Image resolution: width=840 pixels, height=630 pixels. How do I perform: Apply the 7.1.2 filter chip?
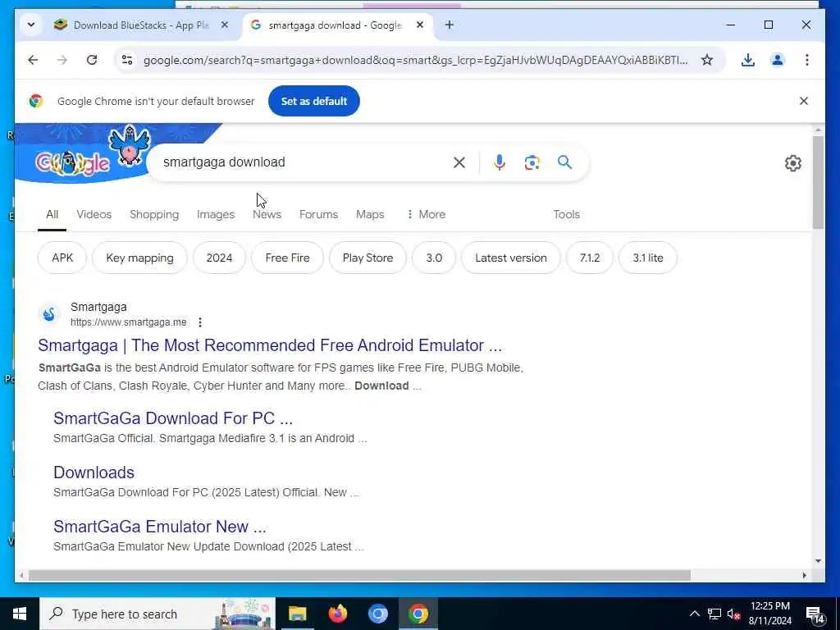[589, 258]
